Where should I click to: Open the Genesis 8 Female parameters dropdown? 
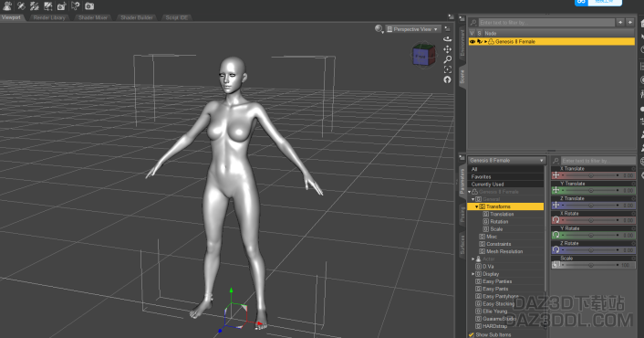click(507, 161)
